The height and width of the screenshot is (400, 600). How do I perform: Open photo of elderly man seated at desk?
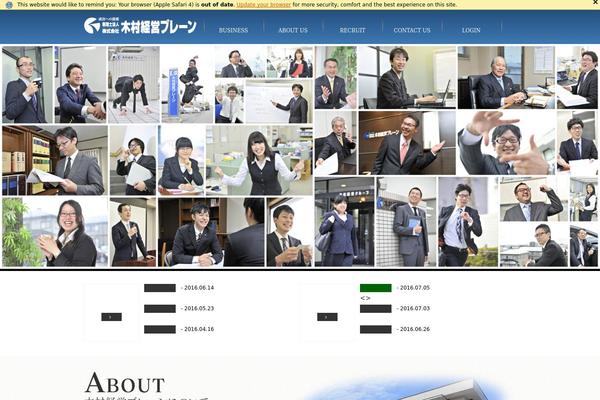[x=506, y=78]
